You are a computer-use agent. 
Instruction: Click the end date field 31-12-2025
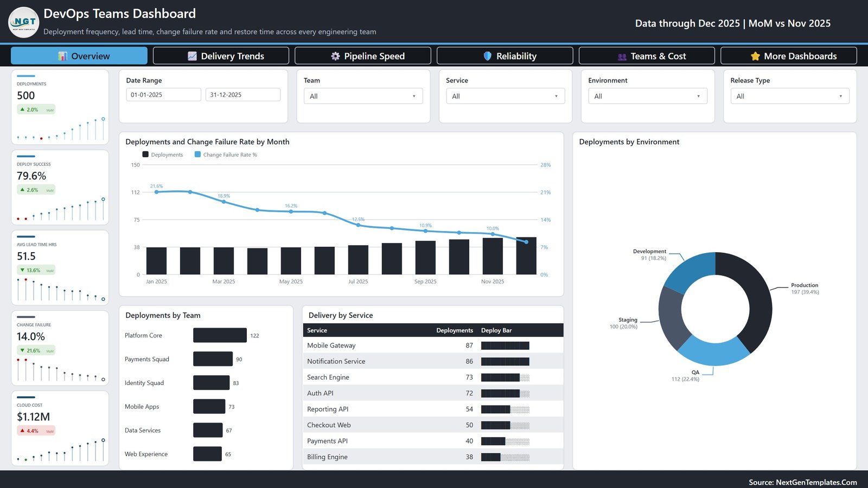click(242, 94)
